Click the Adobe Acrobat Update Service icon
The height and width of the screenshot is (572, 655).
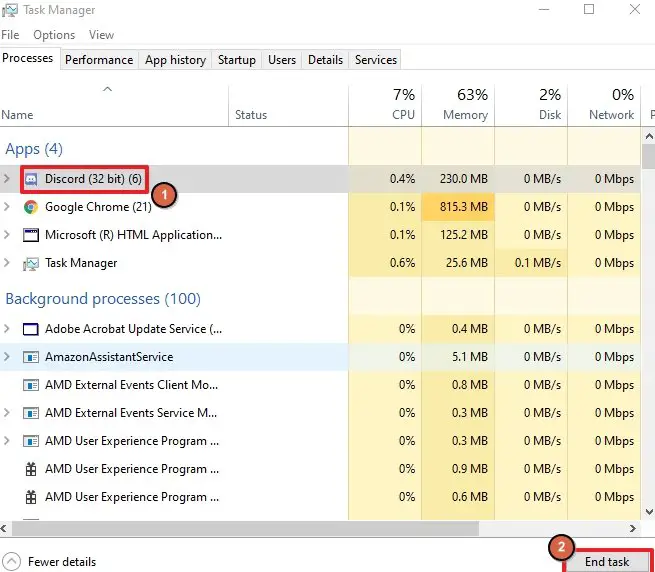31,329
